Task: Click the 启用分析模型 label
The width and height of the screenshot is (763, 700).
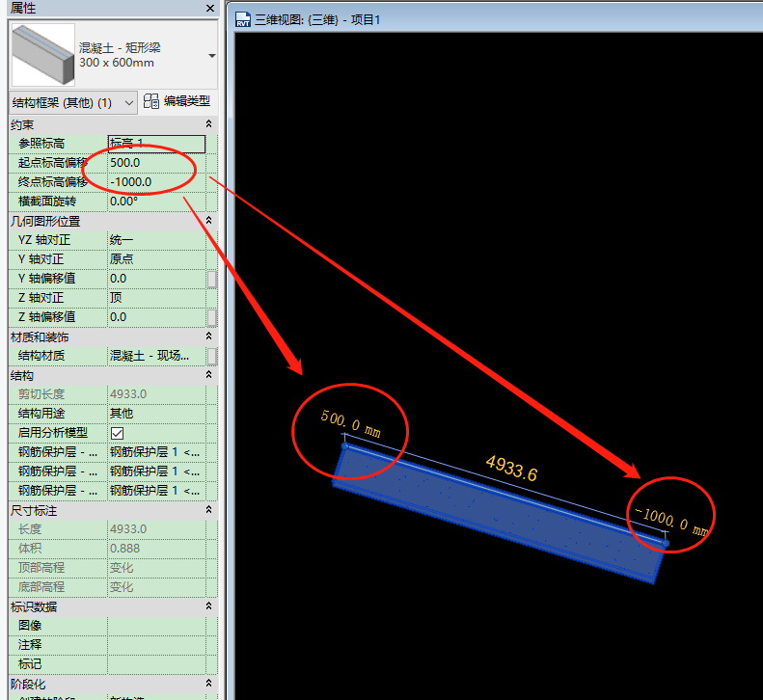Action: coord(53,433)
